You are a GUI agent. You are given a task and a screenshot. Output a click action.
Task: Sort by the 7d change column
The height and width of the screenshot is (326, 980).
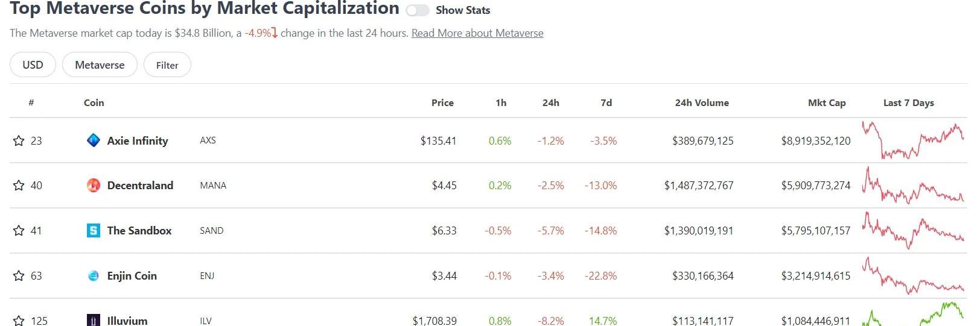(606, 103)
